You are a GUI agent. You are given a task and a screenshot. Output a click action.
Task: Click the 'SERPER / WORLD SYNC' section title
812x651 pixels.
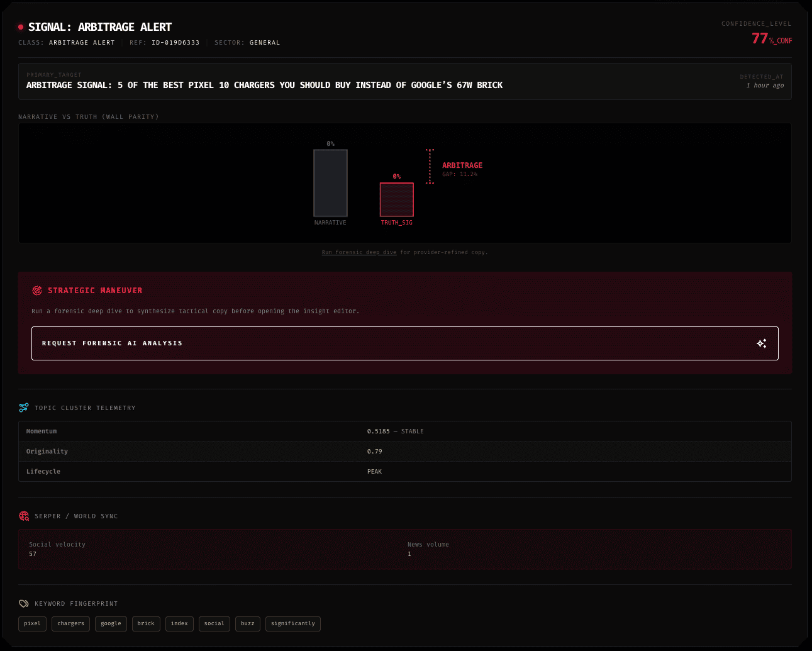(76, 516)
